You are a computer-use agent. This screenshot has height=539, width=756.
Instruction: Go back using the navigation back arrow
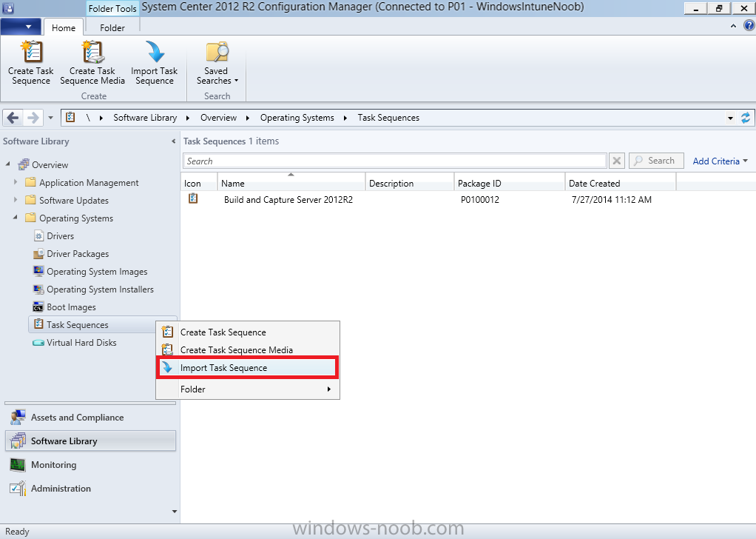pos(13,118)
